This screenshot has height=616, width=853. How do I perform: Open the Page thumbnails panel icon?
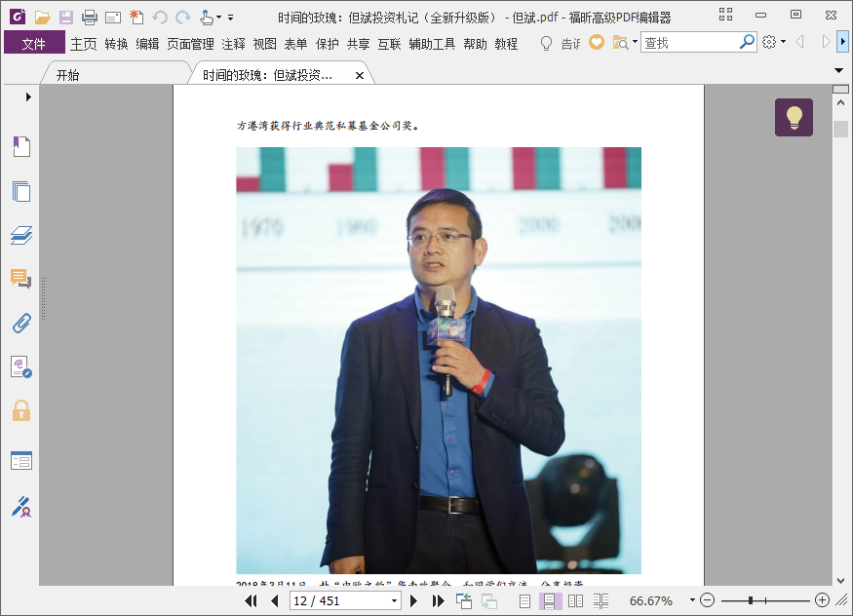(x=21, y=191)
